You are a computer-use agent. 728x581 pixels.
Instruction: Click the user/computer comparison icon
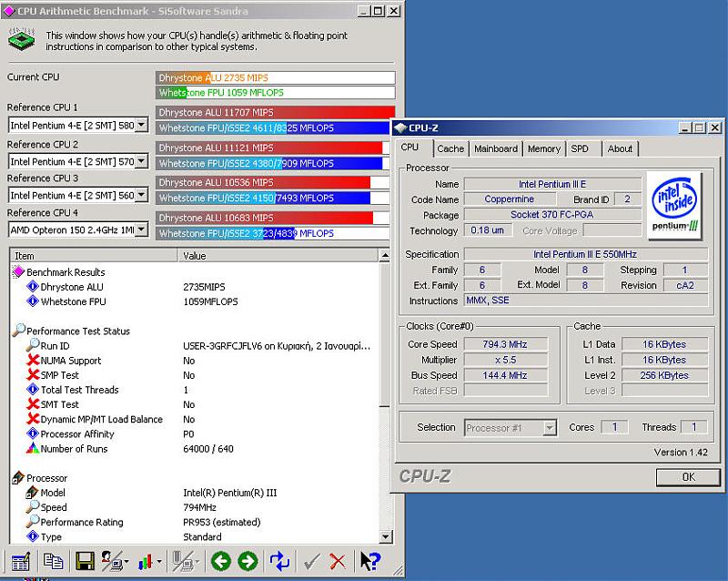(x=111, y=562)
